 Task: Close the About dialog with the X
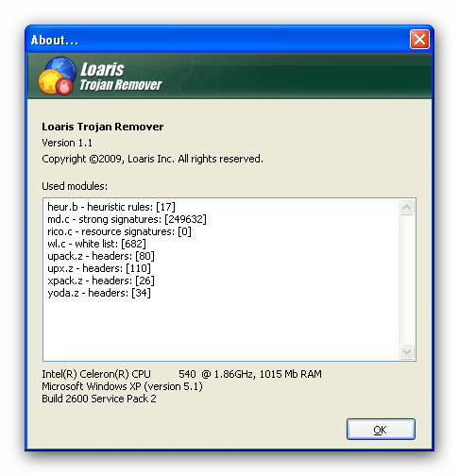click(x=419, y=40)
